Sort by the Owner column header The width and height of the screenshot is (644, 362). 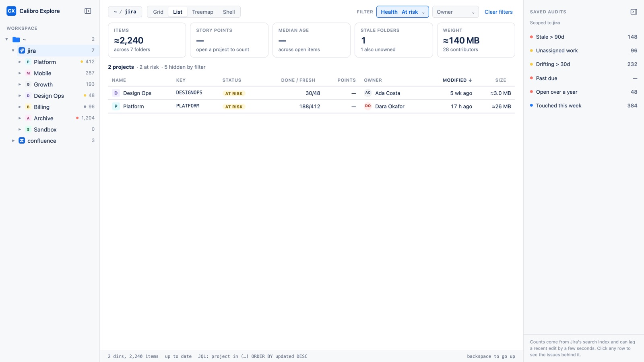(373, 80)
